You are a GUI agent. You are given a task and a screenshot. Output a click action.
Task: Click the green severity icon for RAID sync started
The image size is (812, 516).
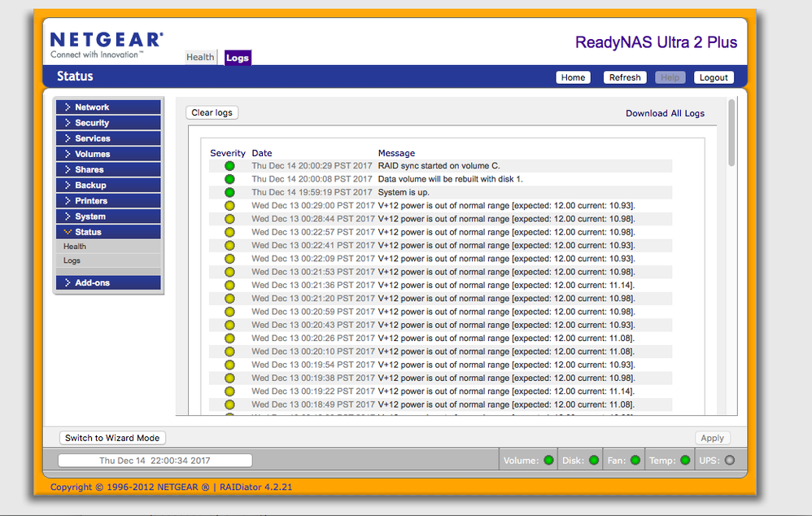pyautogui.click(x=229, y=166)
